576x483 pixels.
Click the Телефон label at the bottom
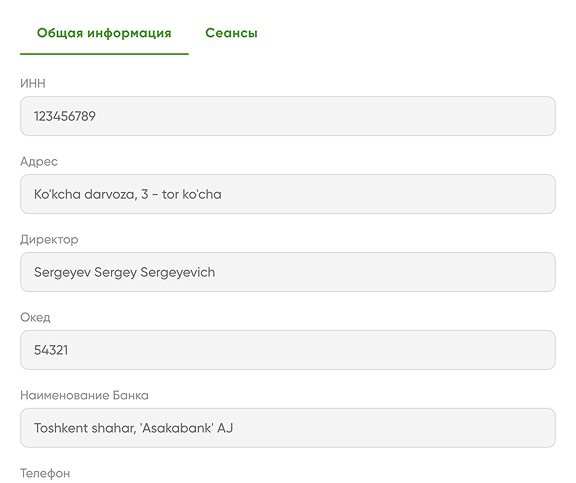(x=45, y=473)
